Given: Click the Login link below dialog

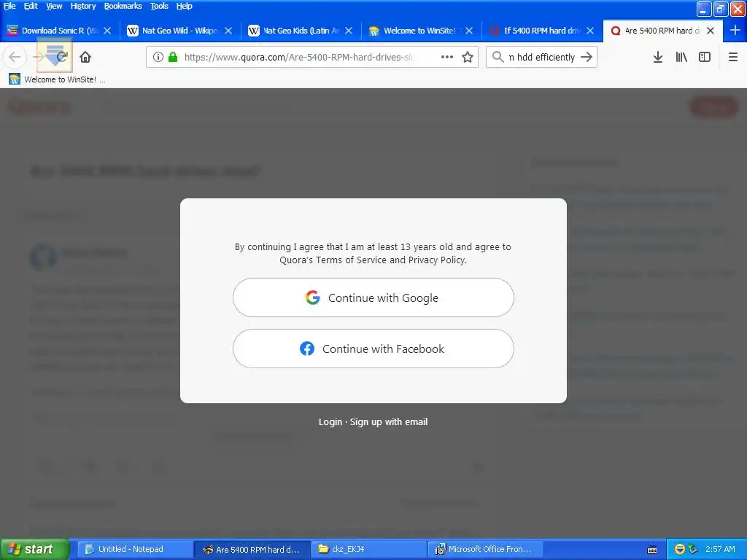Looking at the screenshot, I should [330, 422].
